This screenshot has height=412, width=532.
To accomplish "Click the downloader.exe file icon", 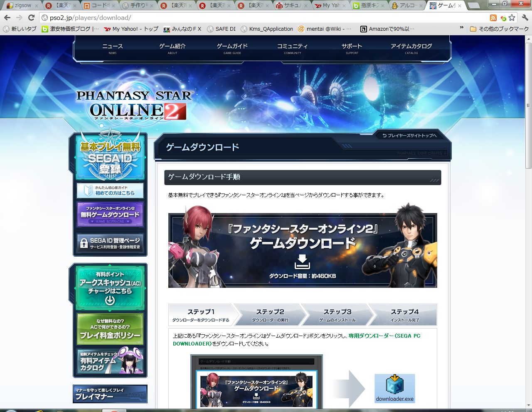I will pyautogui.click(x=395, y=388).
